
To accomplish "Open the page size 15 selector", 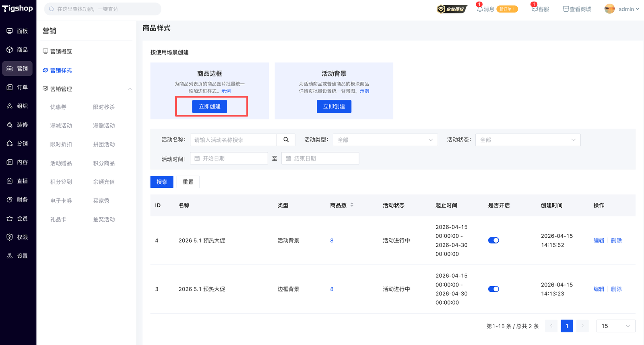I will click(x=615, y=326).
